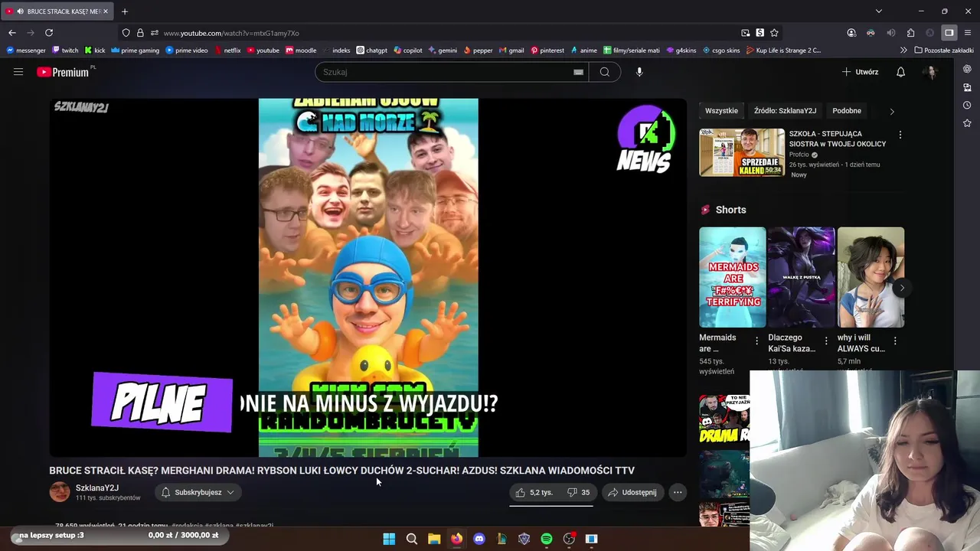Switch to BRUCE STRACIŁ KASĘ browser tab
This screenshot has height=551, width=980.
(x=57, y=11)
